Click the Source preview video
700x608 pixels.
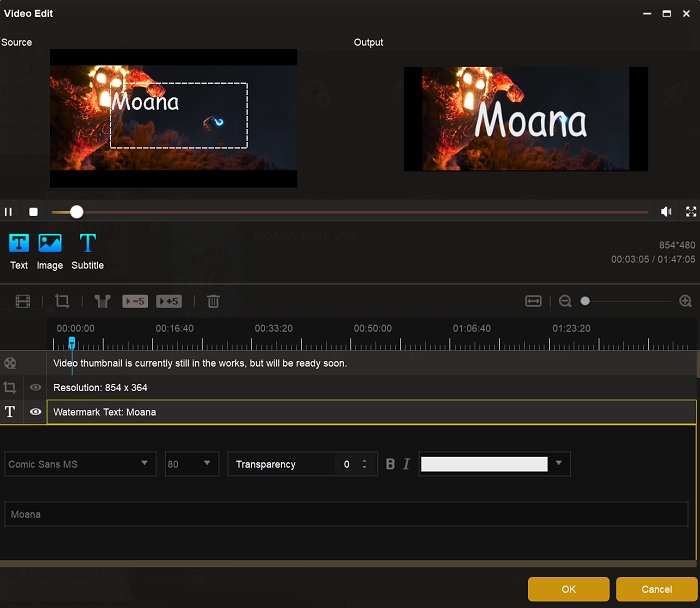(x=173, y=118)
